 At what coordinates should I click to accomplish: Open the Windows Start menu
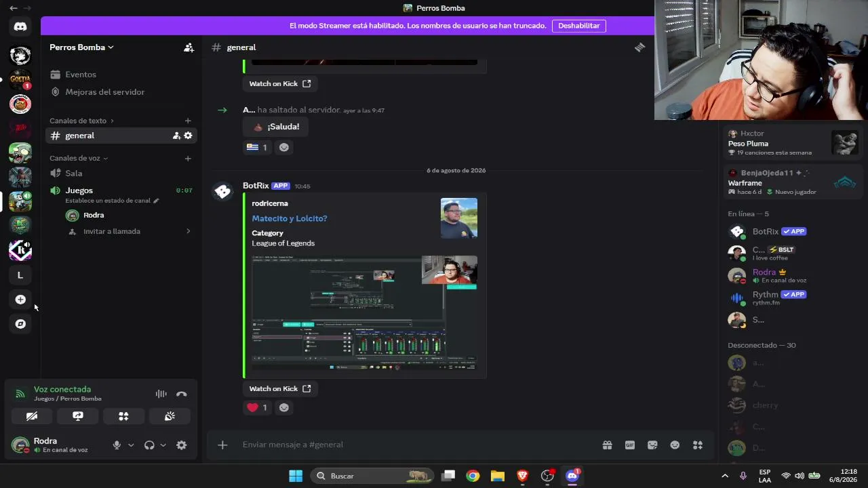(x=296, y=476)
